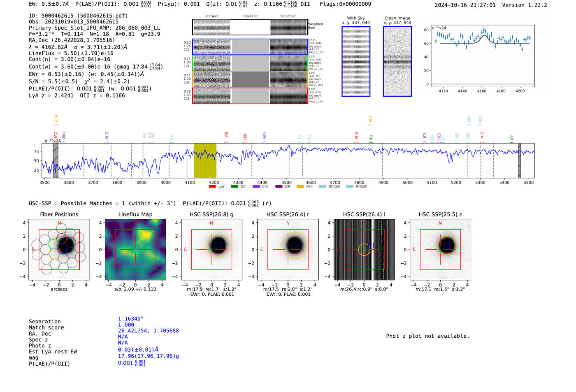
Task: Click the hatched gray band near 3500 Å
Action: click(x=56, y=160)
